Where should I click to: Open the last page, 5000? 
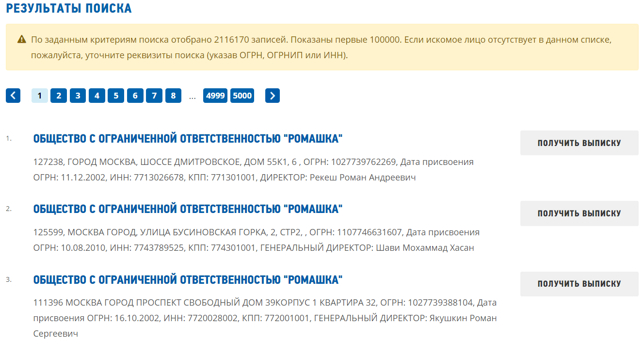[242, 96]
